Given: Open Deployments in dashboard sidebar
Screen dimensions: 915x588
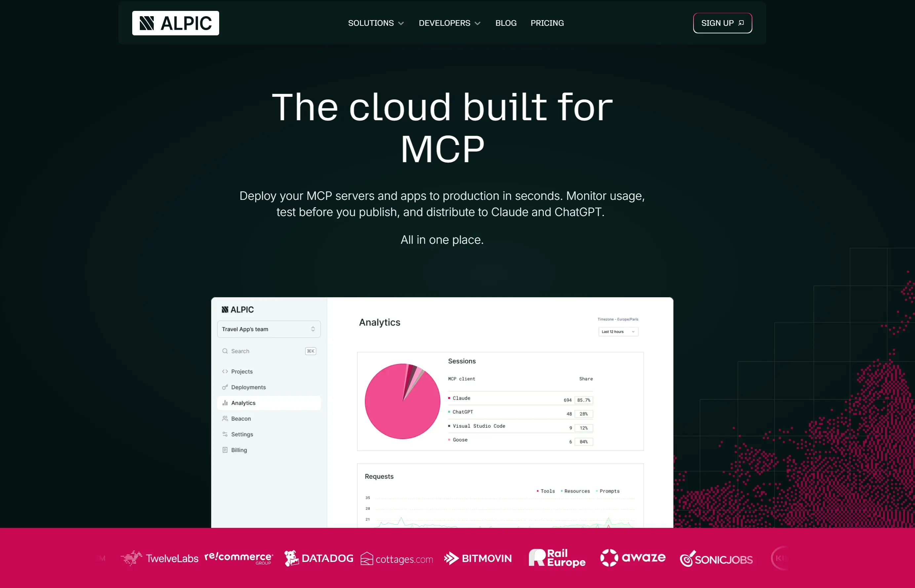Looking at the screenshot, I should click(x=268, y=387).
